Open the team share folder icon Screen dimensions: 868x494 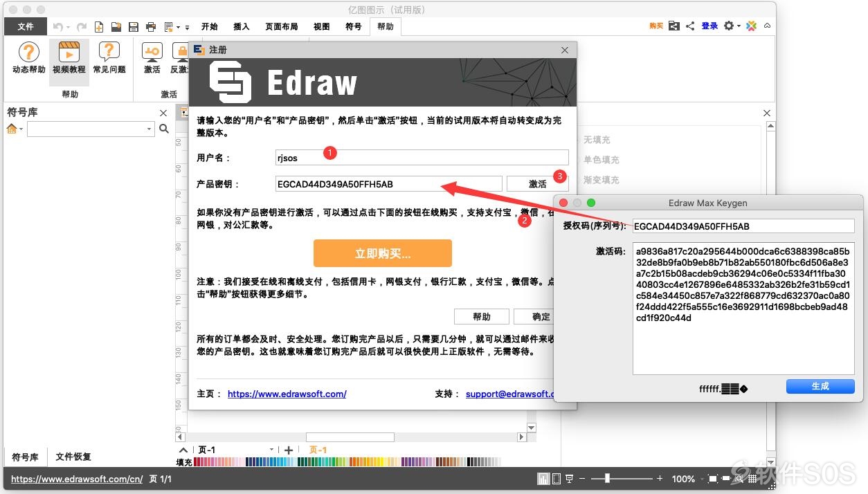(x=674, y=26)
